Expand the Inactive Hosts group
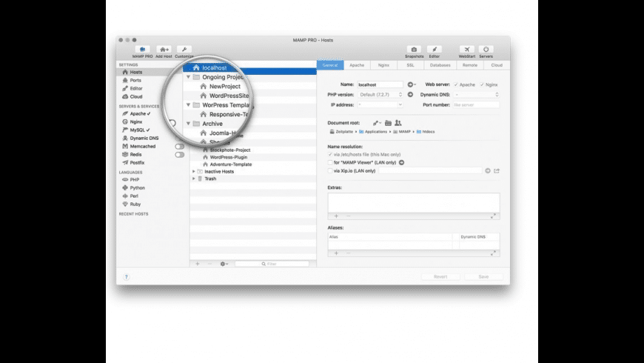This screenshot has height=363, width=644. 194,171
